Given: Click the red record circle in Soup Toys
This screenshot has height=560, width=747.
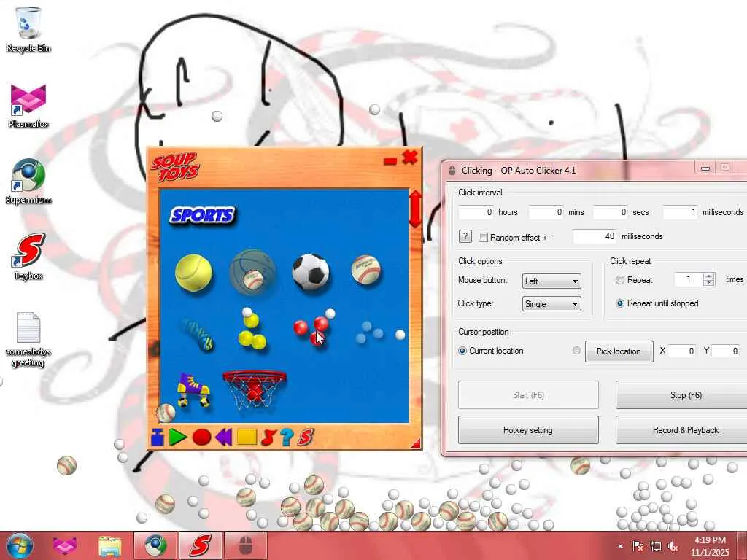Looking at the screenshot, I should tap(201, 437).
